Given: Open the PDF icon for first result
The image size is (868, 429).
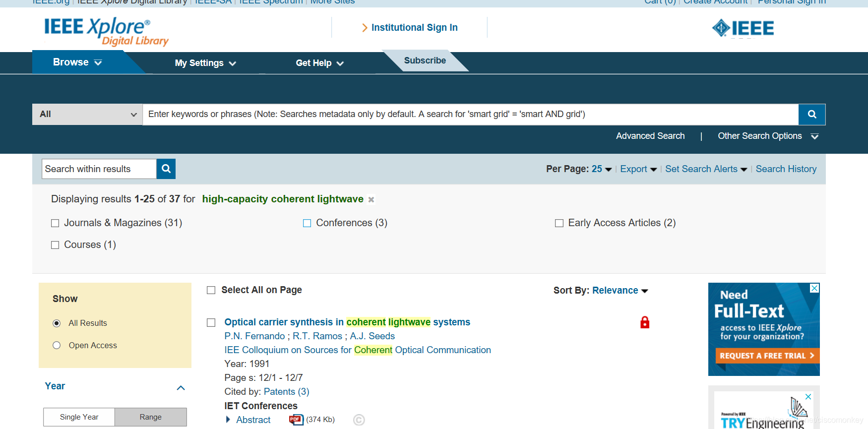Looking at the screenshot, I should point(296,420).
